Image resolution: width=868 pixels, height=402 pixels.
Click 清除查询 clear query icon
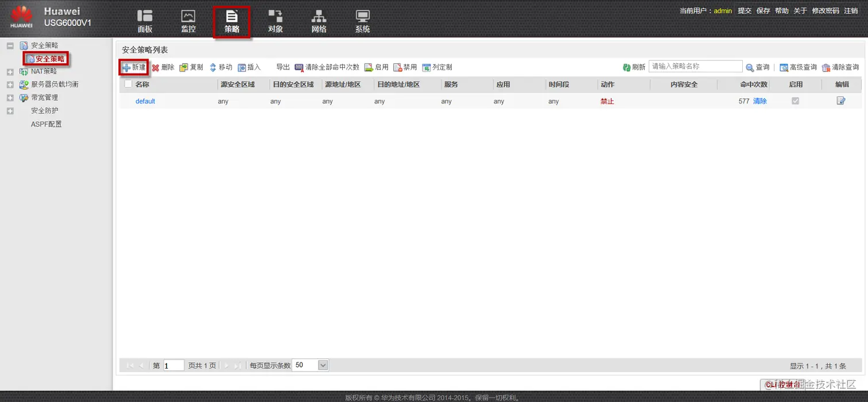(x=826, y=68)
